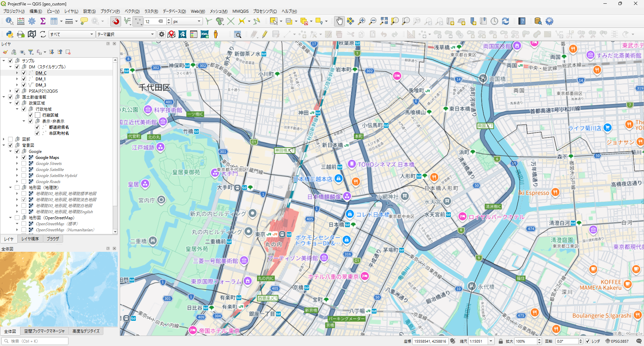Click the EPSG:3857 CRS button

click(x=617, y=341)
